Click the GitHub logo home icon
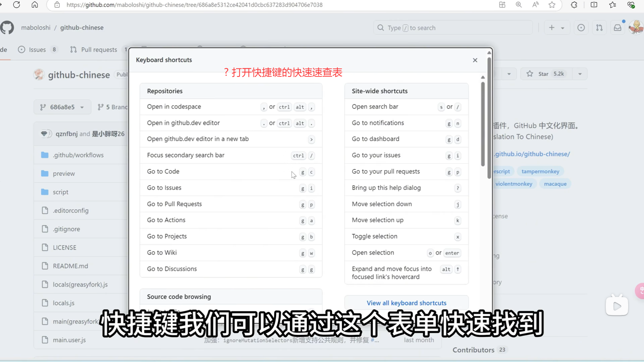 [x=7, y=27]
